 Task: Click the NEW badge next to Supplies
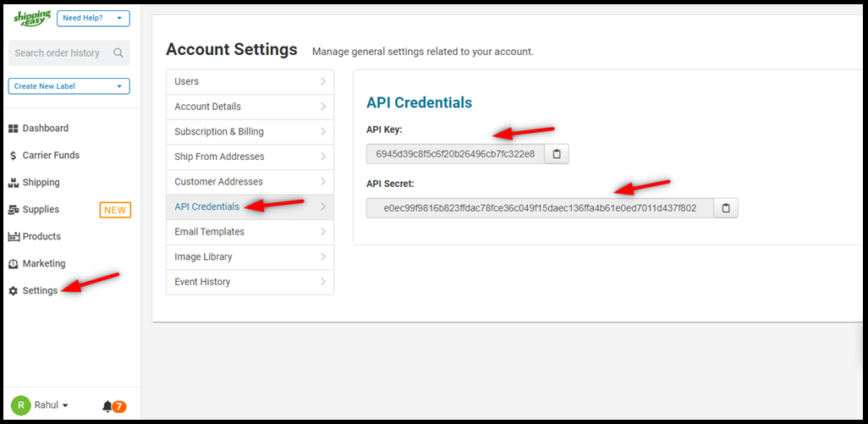point(115,210)
